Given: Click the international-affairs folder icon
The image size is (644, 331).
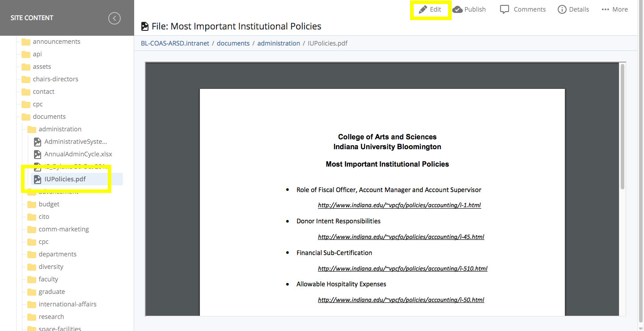Looking at the screenshot, I should (32, 304).
